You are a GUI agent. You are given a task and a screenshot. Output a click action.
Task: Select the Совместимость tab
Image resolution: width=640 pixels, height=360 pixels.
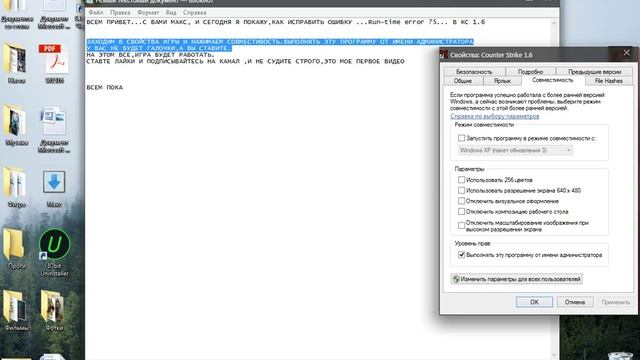click(x=553, y=80)
